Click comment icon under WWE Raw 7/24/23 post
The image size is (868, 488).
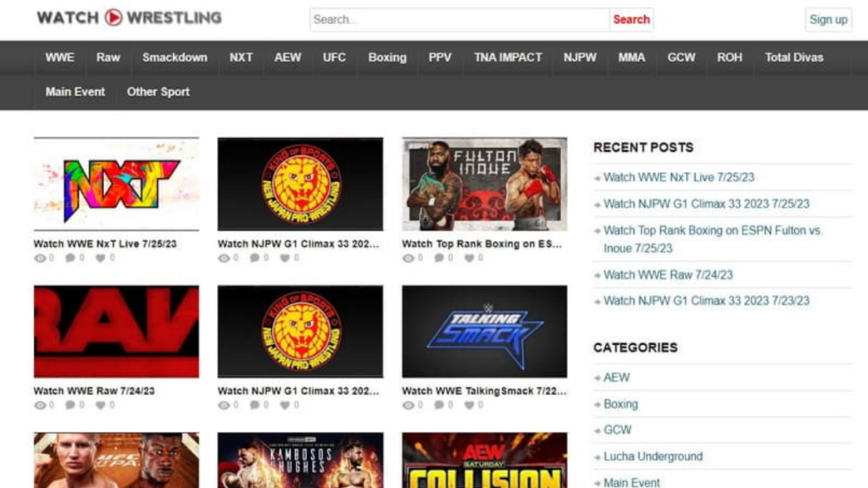coord(70,405)
